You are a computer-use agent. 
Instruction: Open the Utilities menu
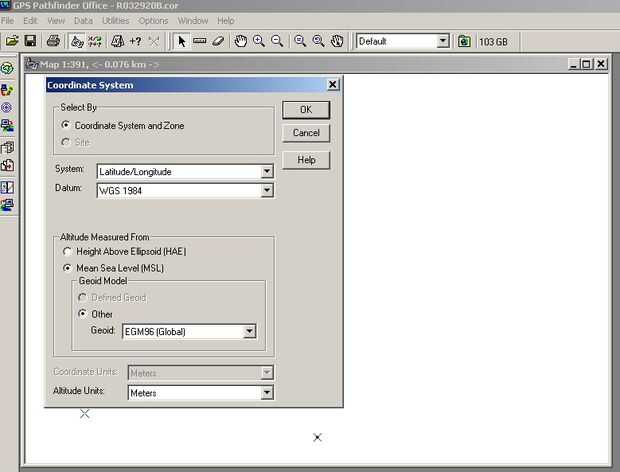116,21
